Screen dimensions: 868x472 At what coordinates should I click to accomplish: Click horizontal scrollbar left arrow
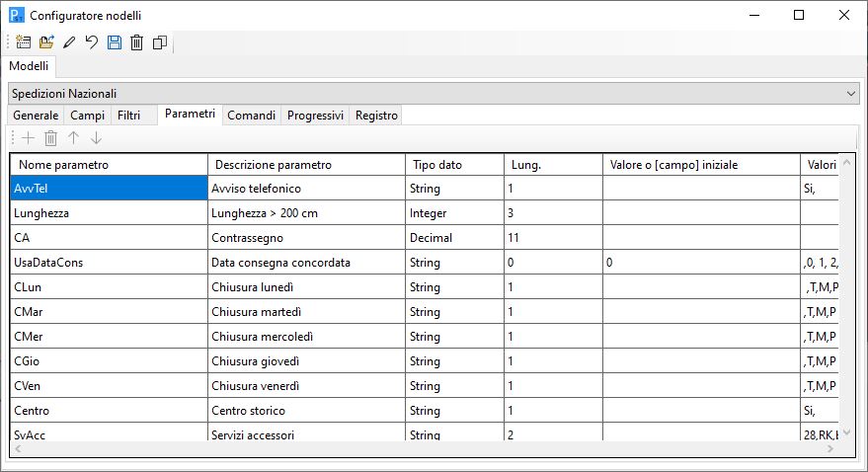18,449
